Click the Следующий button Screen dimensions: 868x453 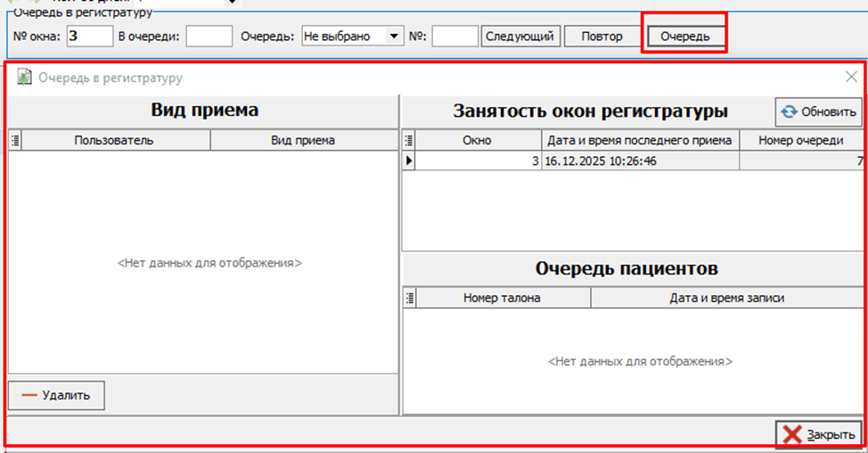point(520,37)
